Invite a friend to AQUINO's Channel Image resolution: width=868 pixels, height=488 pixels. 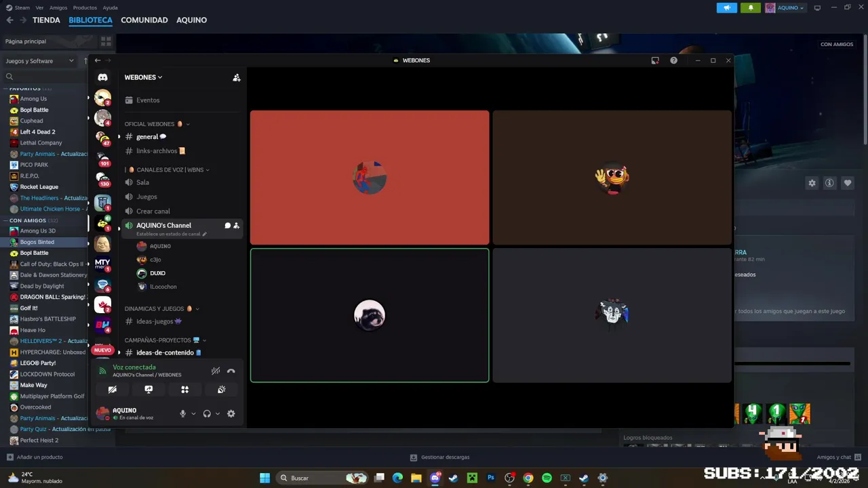click(x=236, y=226)
